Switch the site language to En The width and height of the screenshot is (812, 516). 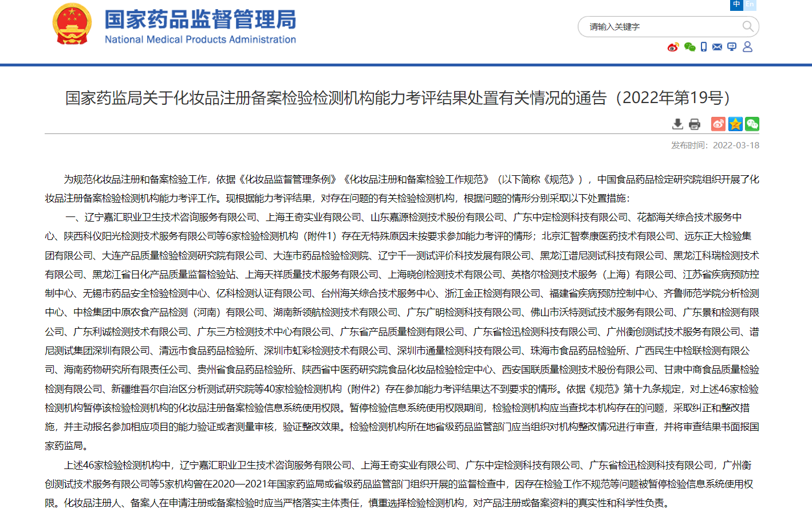click(750, 5)
